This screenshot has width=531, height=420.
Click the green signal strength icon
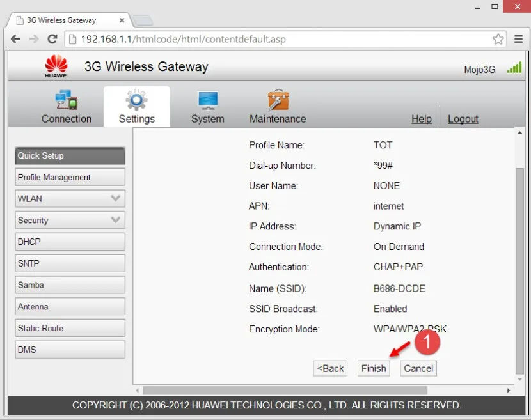(514, 68)
